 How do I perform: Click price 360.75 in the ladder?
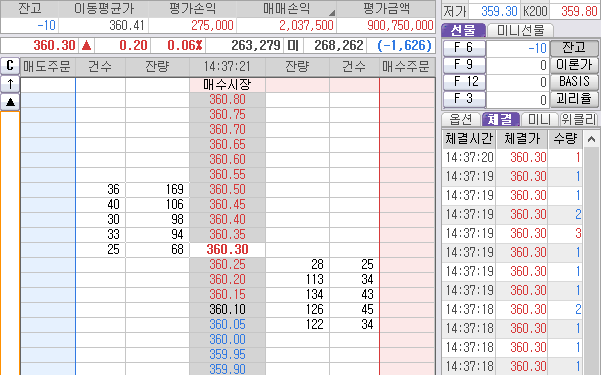pos(227,115)
